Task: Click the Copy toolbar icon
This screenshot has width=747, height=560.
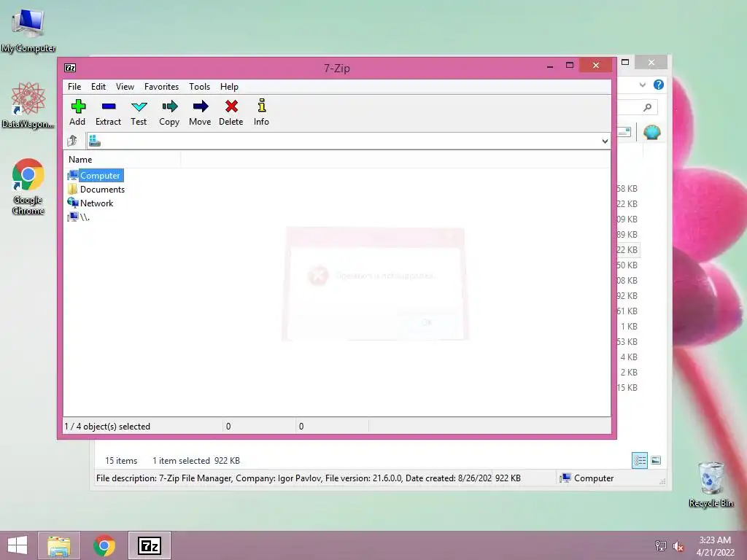Action: [169, 112]
